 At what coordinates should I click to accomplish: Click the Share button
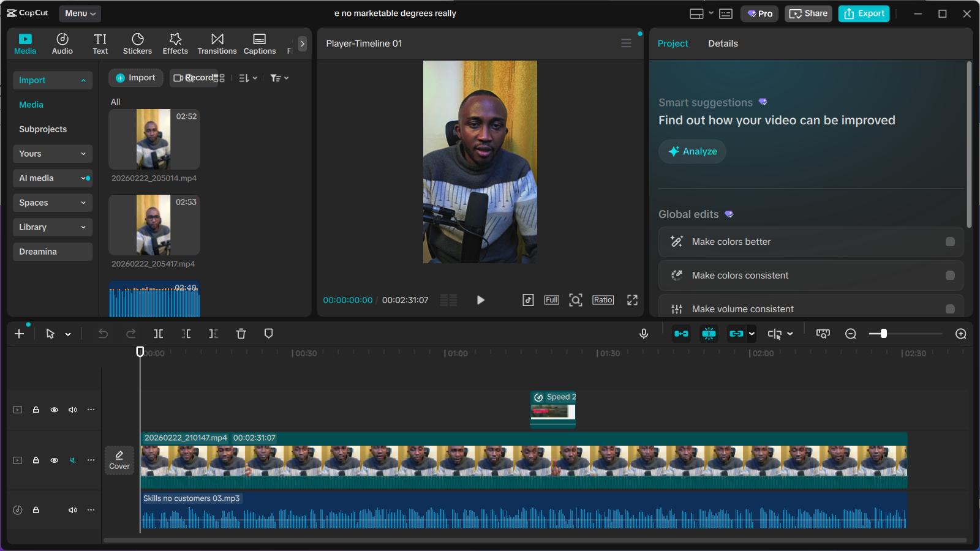tap(809, 13)
